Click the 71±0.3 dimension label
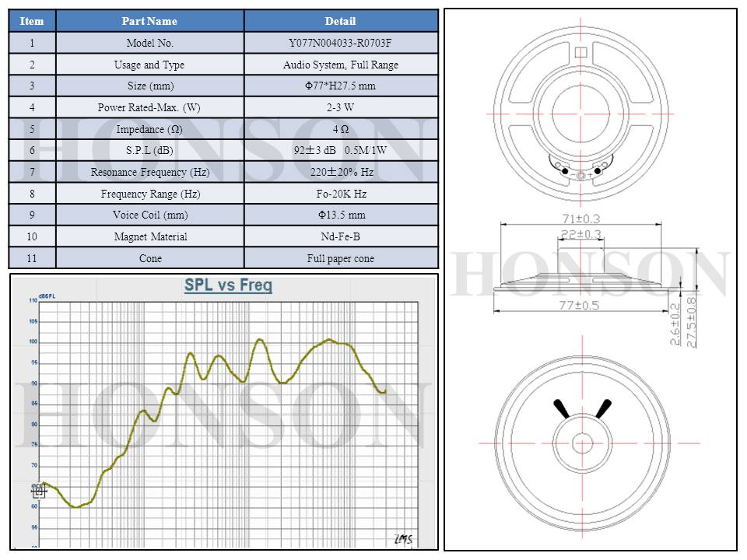This screenshot has height=560, width=747. [x=580, y=221]
